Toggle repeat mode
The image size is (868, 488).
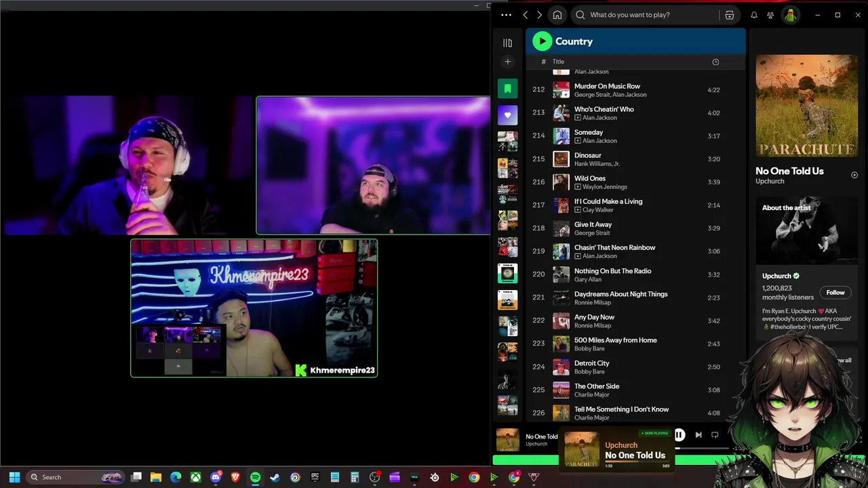tap(715, 435)
